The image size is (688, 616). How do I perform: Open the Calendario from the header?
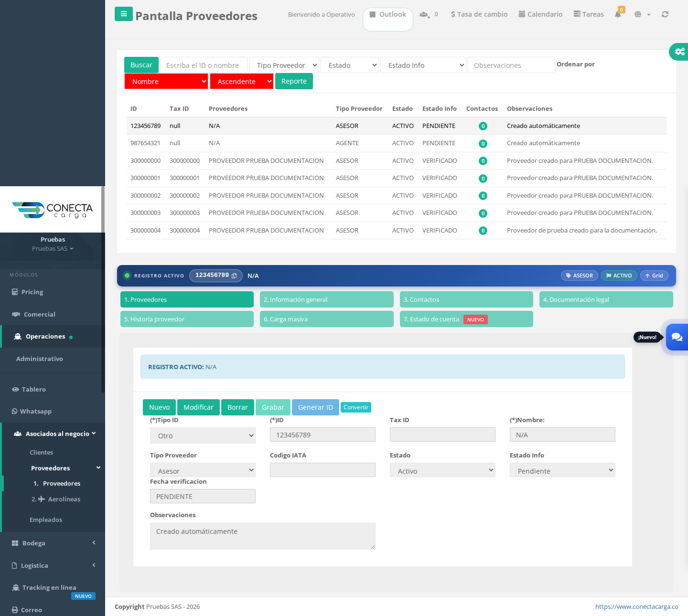540,14
